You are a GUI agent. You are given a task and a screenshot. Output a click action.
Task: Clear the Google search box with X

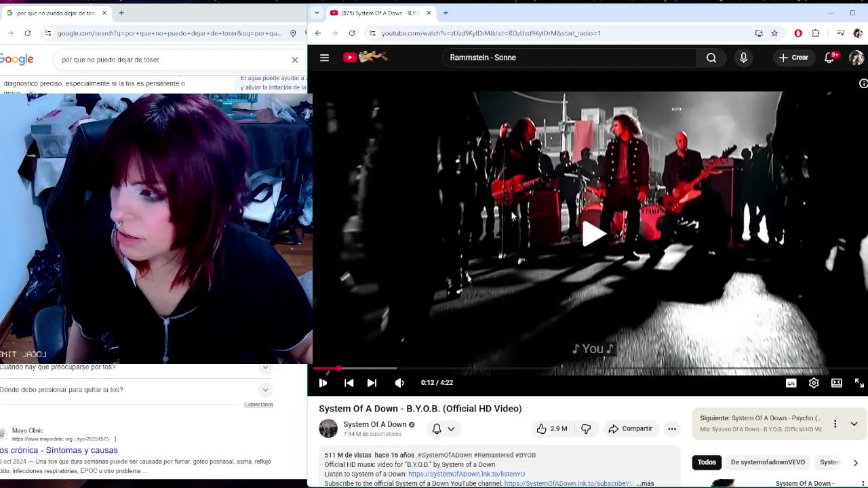click(295, 60)
